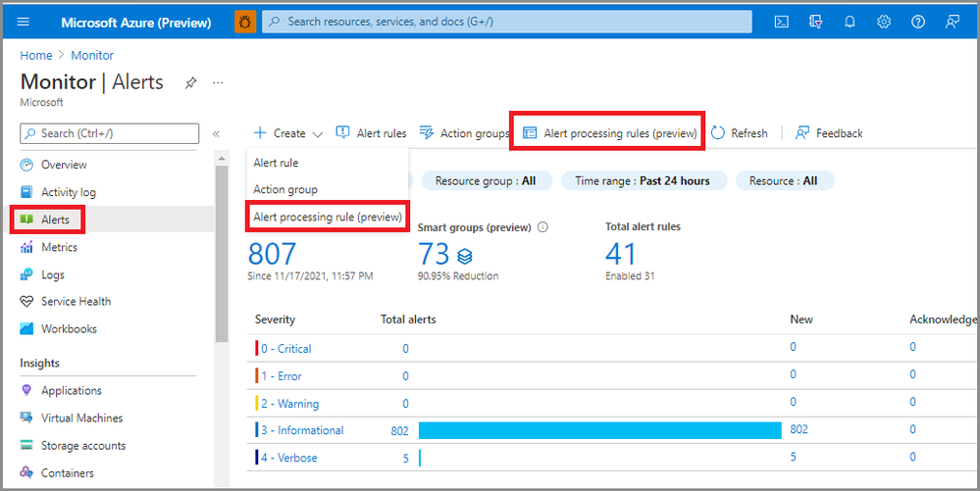Screen dimensions: 980x491
Task: Open the Resource filter pill
Action: pyautogui.click(x=785, y=180)
